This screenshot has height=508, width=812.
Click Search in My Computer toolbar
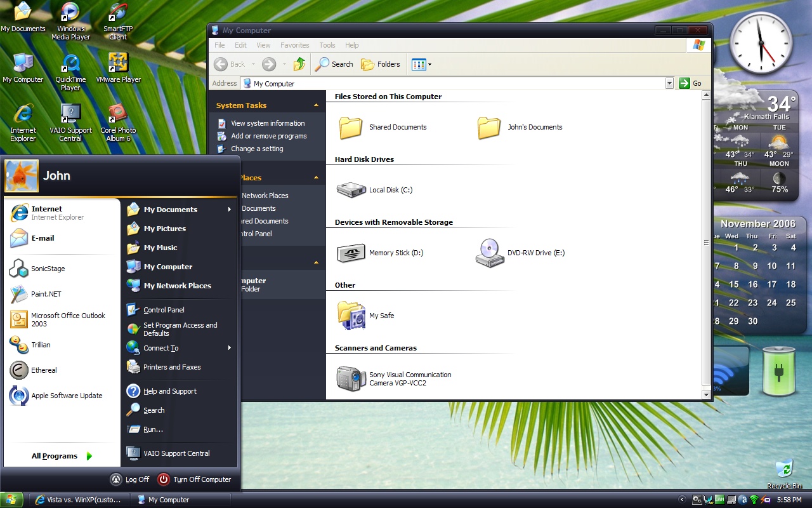[x=334, y=64]
